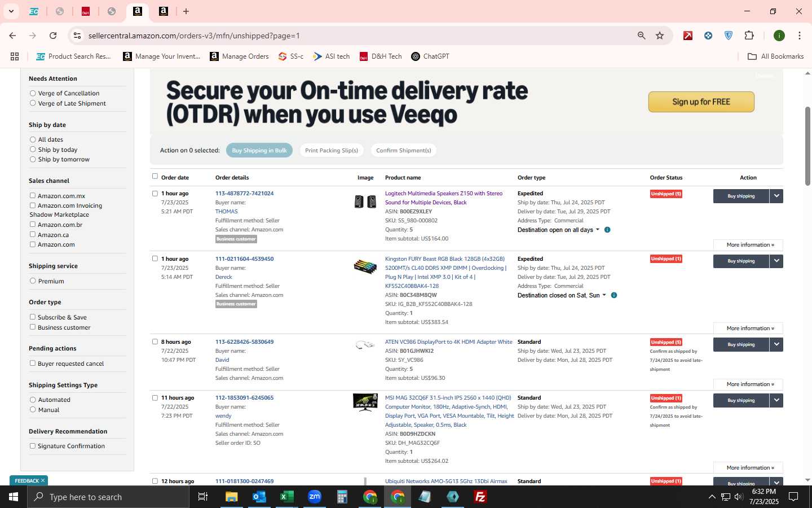Open the Chrome three-dot menu
The width and height of the screenshot is (812, 508).
(x=800, y=36)
